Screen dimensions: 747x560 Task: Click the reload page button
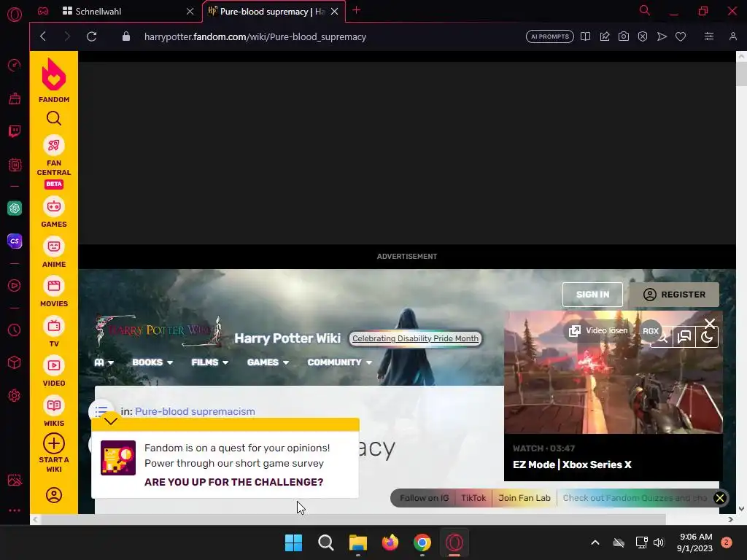click(91, 36)
